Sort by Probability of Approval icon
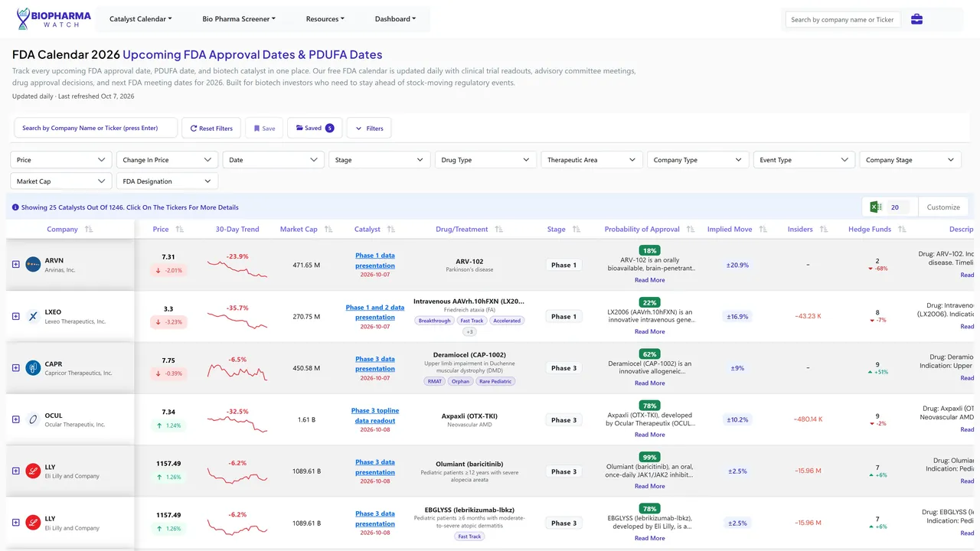The image size is (980, 551). coord(691,229)
